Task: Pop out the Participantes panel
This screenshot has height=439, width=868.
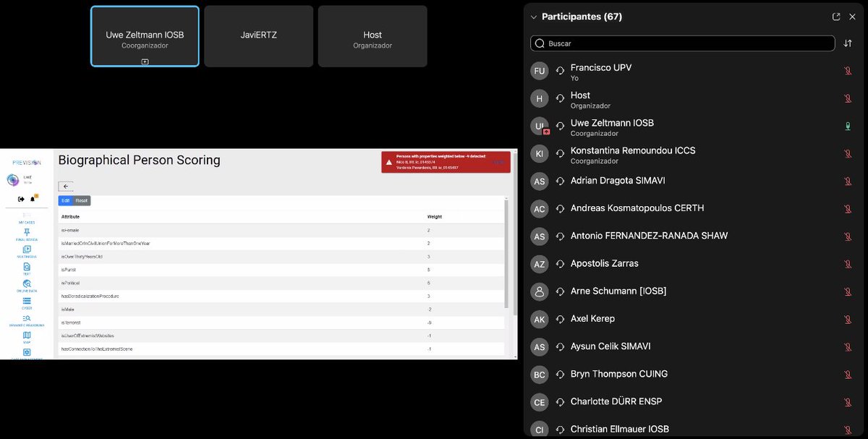Action: pyautogui.click(x=836, y=17)
